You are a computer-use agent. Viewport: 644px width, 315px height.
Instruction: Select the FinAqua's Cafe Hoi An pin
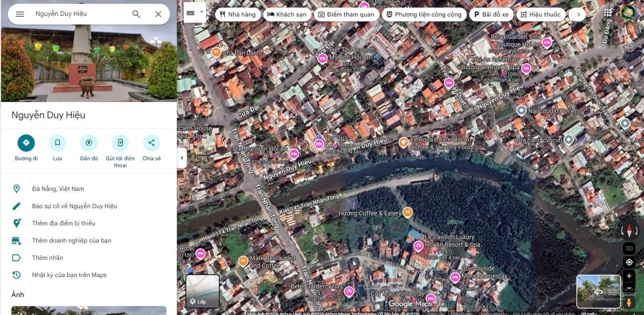[403, 142]
